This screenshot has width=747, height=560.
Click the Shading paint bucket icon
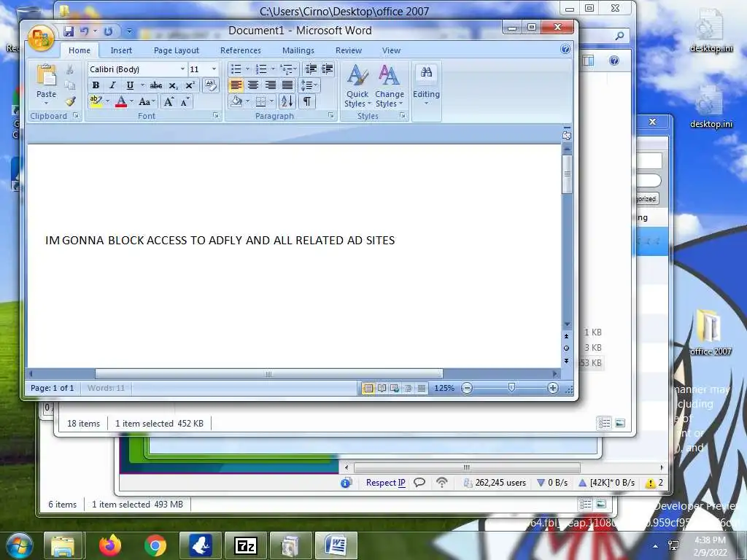pyautogui.click(x=236, y=101)
